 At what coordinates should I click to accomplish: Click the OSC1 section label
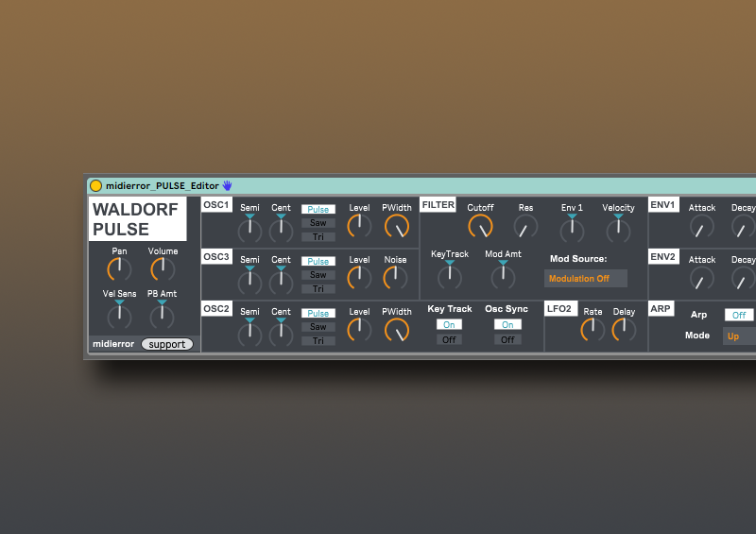click(x=216, y=204)
